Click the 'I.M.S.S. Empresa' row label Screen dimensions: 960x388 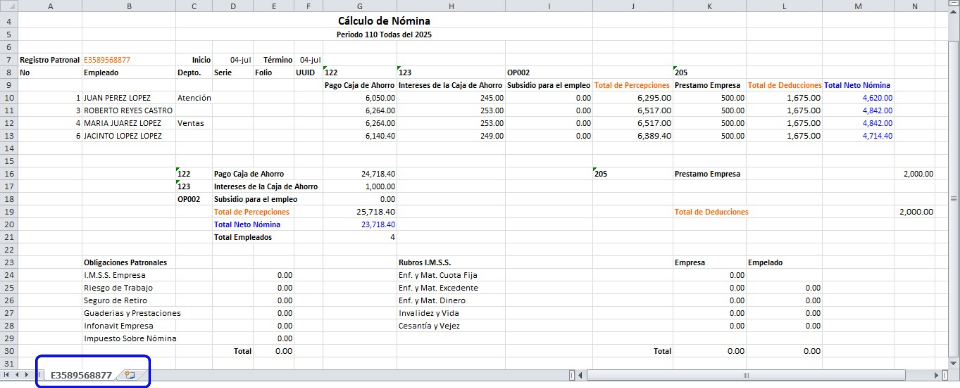click(x=114, y=275)
